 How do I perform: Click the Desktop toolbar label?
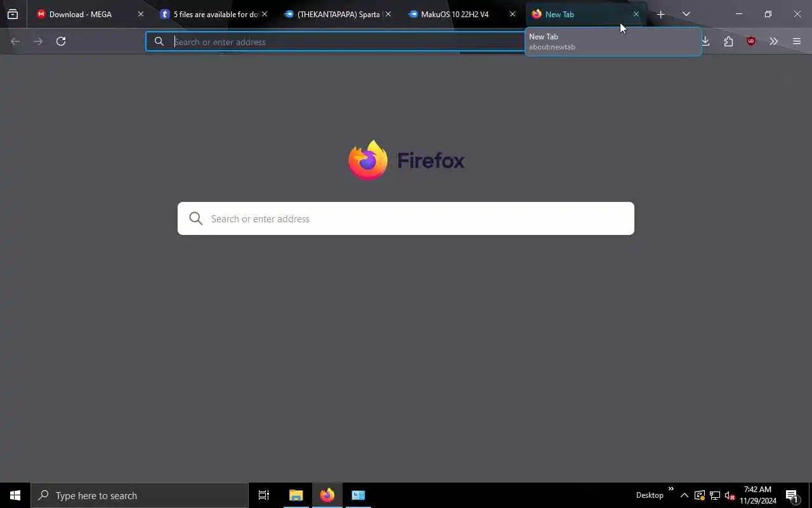point(650,495)
